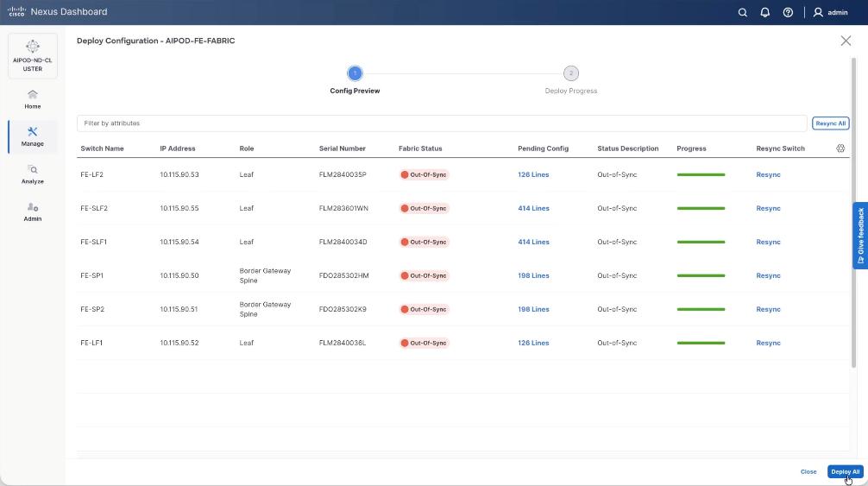868x486 pixels.
Task: Open the search magnifier in top bar
Action: [x=742, y=12]
